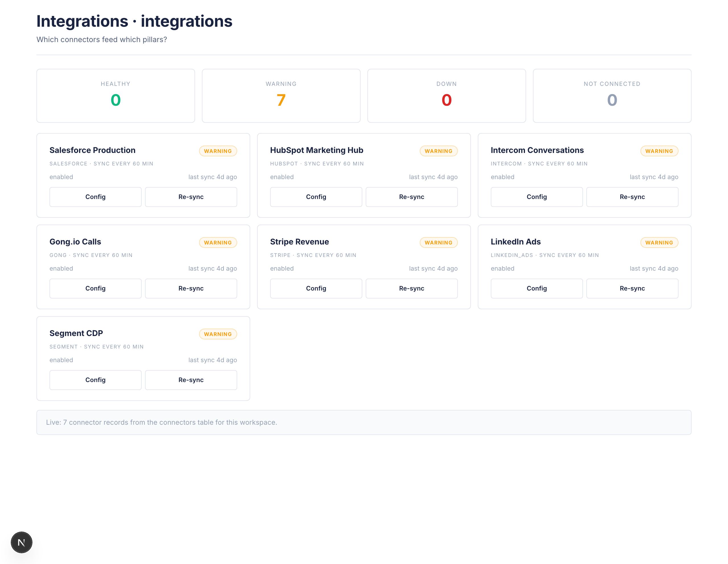Open Config for Segment CDP
This screenshot has height=564, width=728.
tap(95, 380)
